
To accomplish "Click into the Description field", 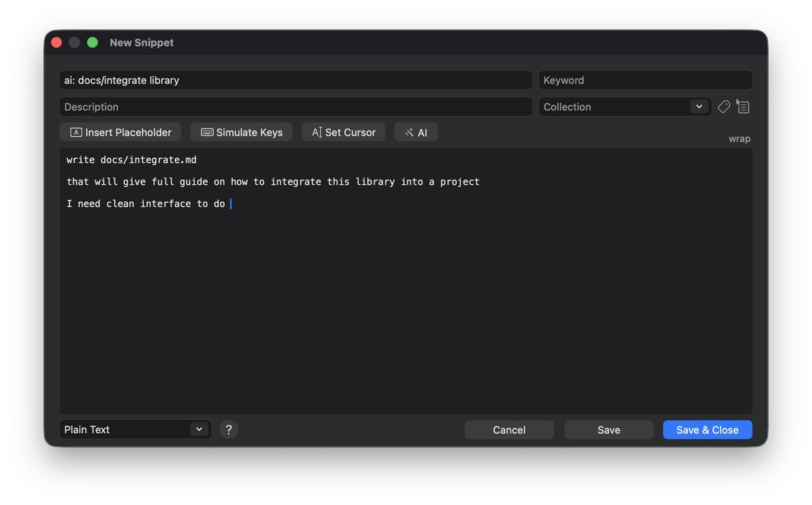I will point(296,107).
